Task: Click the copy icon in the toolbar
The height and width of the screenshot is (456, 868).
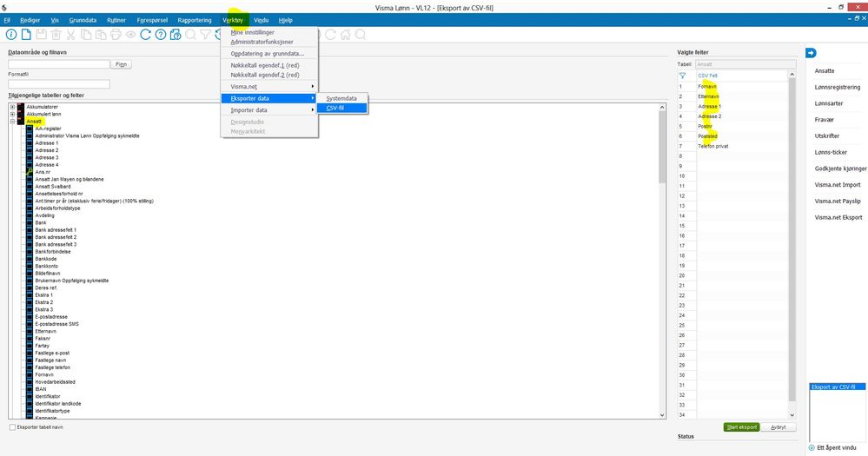Action: [86, 35]
